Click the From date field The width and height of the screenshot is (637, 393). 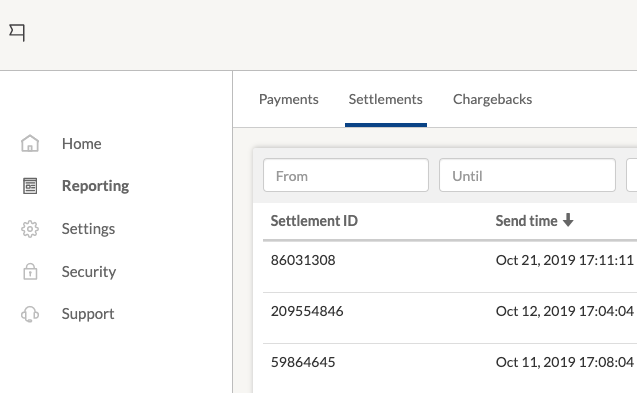(x=346, y=175)
